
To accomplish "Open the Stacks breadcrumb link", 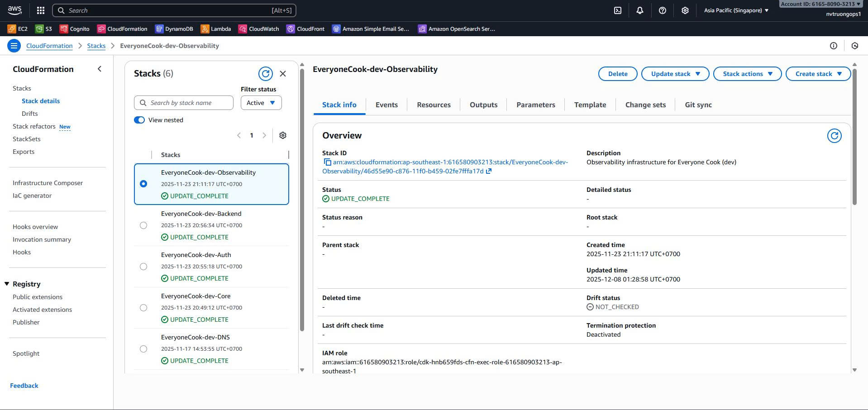I will pos(96,46).
